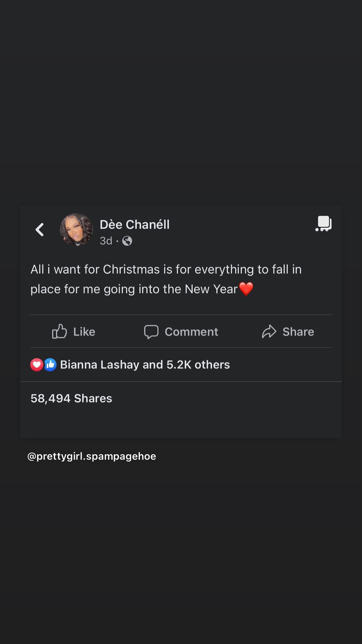Click the Christmas post text
The height and width of the screenshot is (644, 362).
[166, 279]
